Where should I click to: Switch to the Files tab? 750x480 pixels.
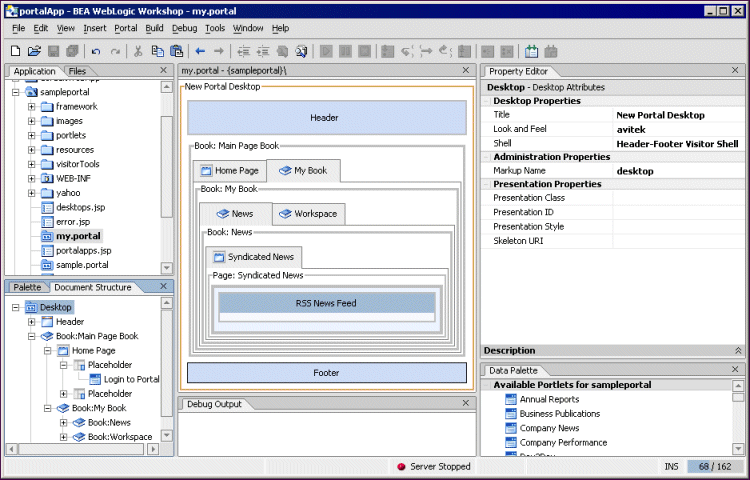coord(77,71)
